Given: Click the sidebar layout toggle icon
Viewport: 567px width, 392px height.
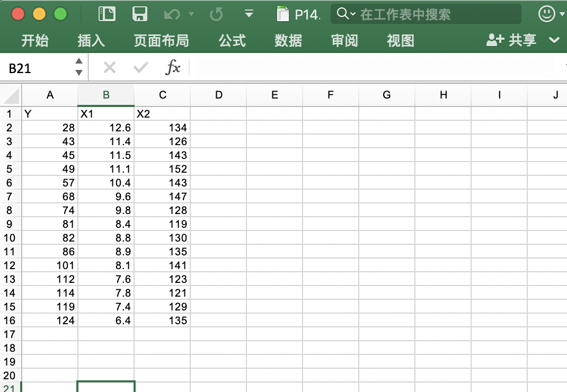Looking at the screenshot, I should click(107, 14).
